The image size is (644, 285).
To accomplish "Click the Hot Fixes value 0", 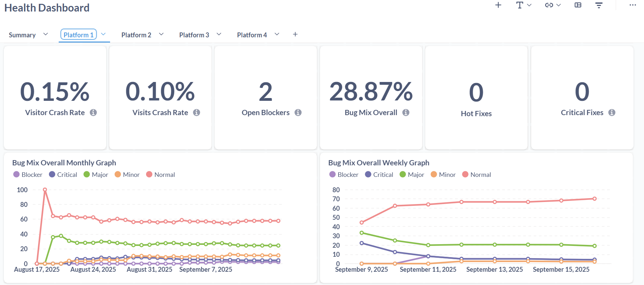I will [476, 93].
